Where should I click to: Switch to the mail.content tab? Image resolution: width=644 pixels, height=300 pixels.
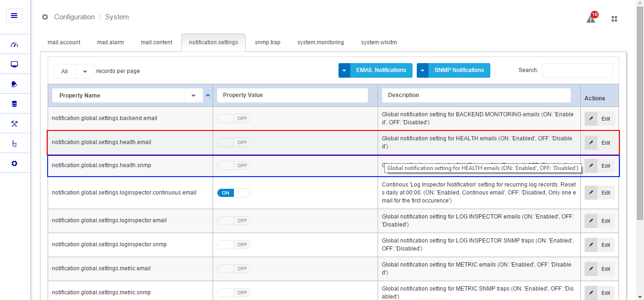click(x=157, y=42)
